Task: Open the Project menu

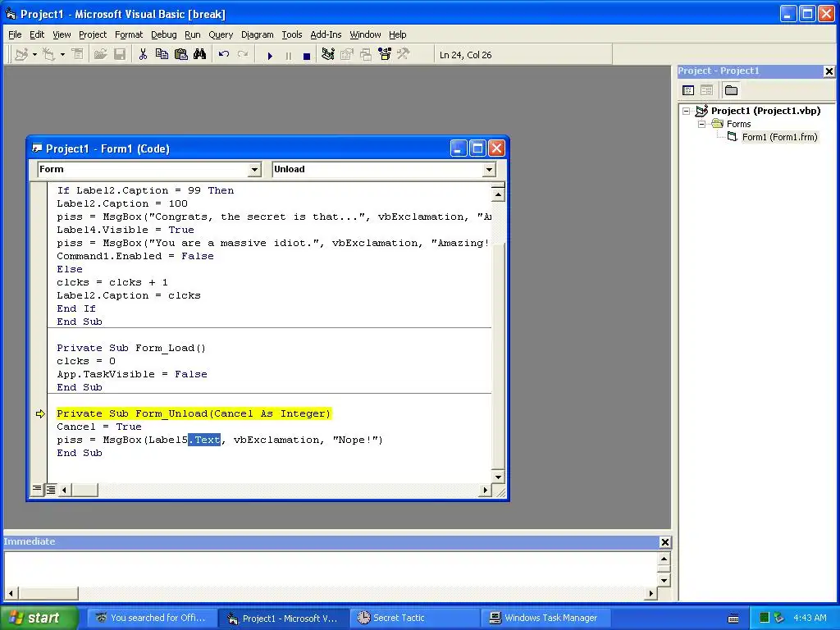Action: 93,34
